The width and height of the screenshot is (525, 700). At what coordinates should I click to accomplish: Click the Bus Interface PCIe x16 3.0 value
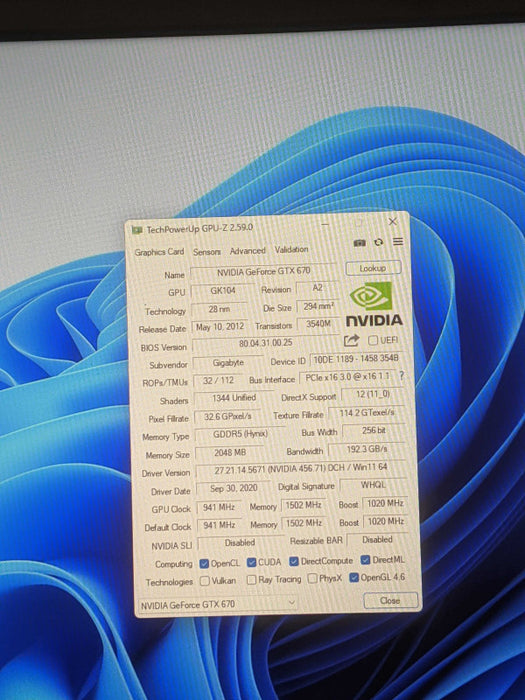tap(347, 377)
